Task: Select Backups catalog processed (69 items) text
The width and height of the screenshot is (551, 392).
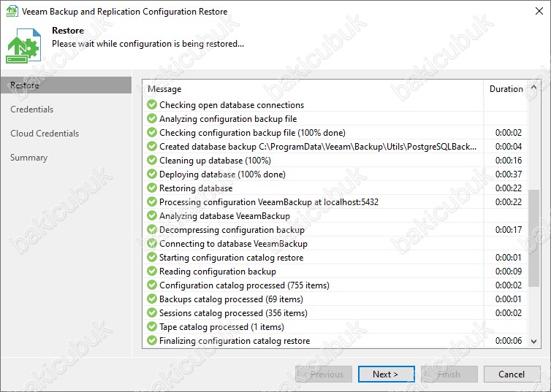Action: pyautogui.click(x=231, y=299)
